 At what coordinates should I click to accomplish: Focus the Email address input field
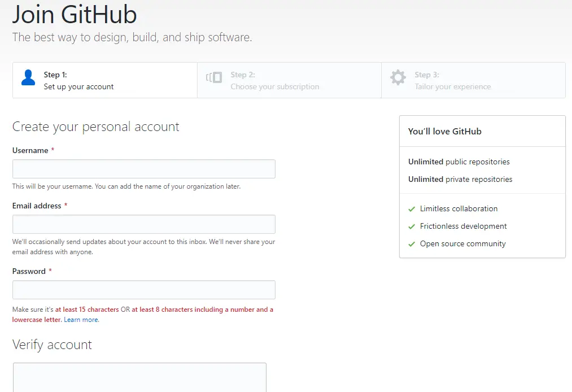coord(144,224)
